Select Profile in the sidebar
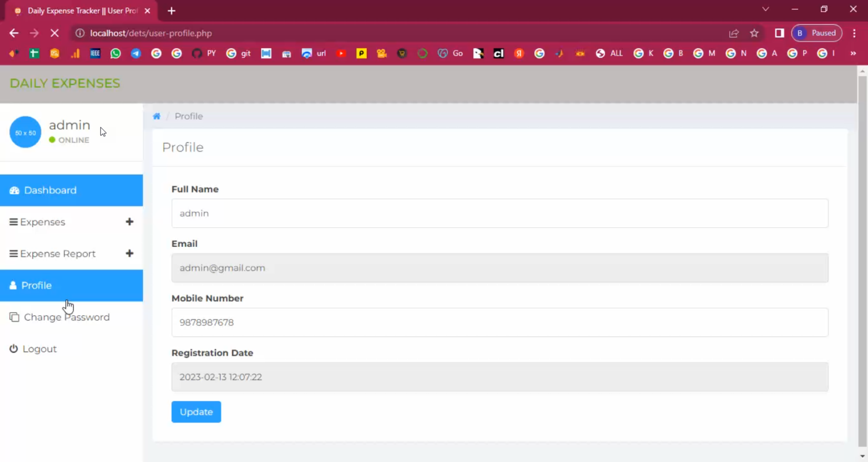The width and height of the screenshot is (868, 462). coord(71,286)
